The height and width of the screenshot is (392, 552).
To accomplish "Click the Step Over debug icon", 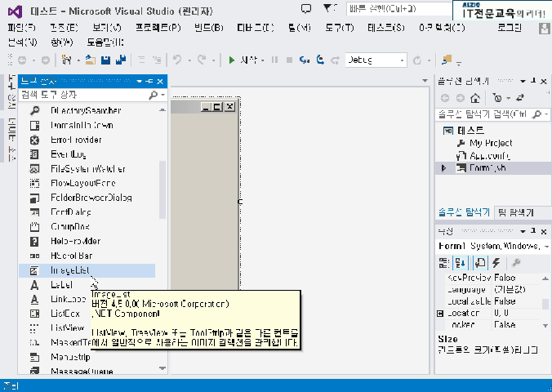I will (x=320, y=60).
